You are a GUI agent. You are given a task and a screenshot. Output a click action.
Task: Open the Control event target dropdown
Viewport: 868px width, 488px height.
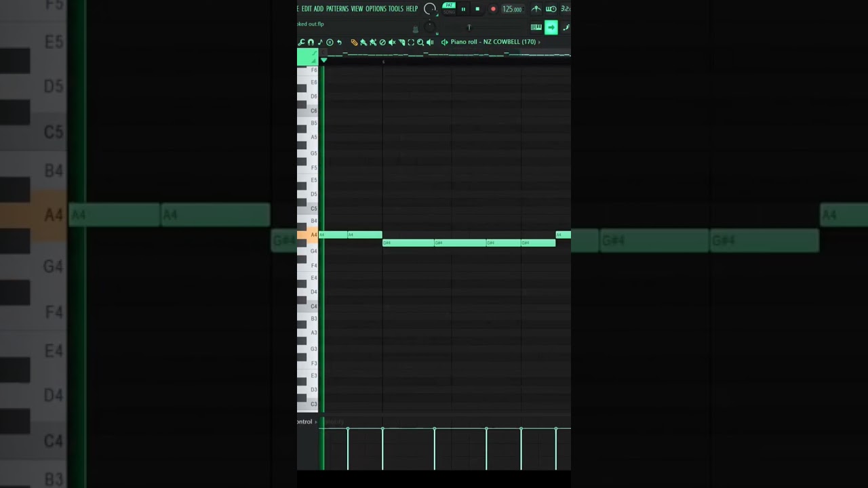click(x=315, y=421)
